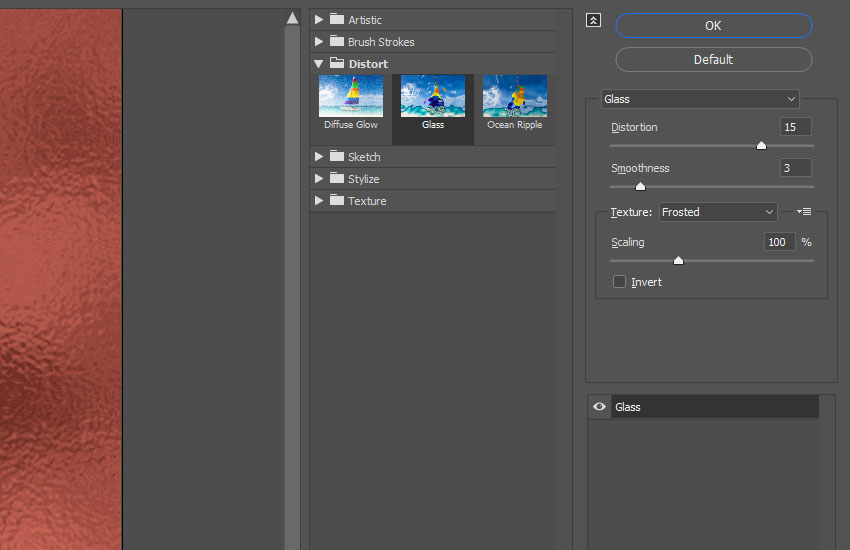
Task: Collapse the filter thumbnail panel icon
Action: click(594, 21)
